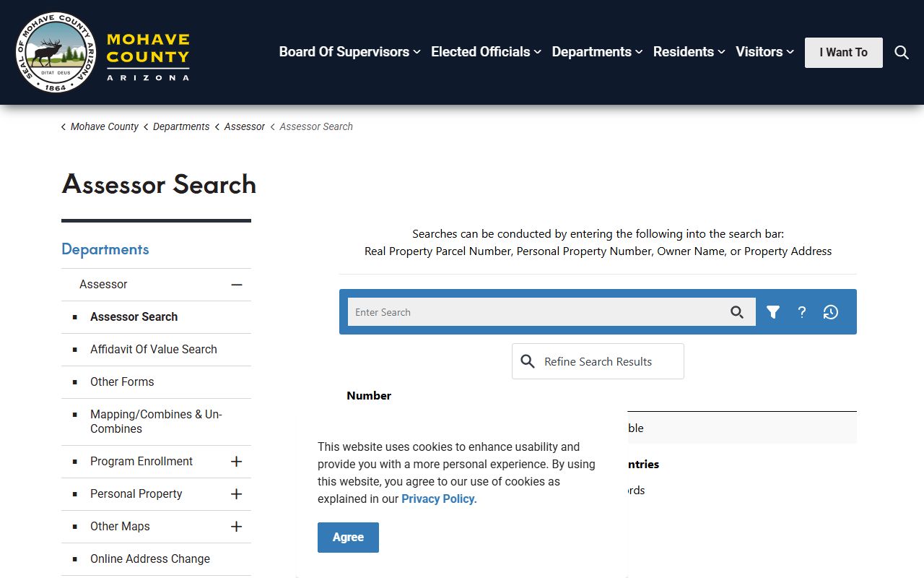
Task: Expand Board Of Supervisors menu
Action: pos(350,52)
